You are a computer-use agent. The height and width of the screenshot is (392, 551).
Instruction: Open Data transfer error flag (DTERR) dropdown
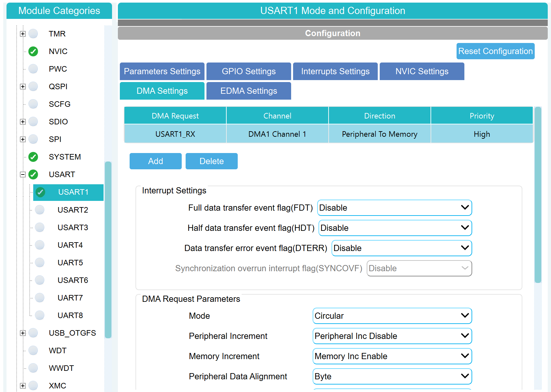pyautogui.click(x=402, y=248)
